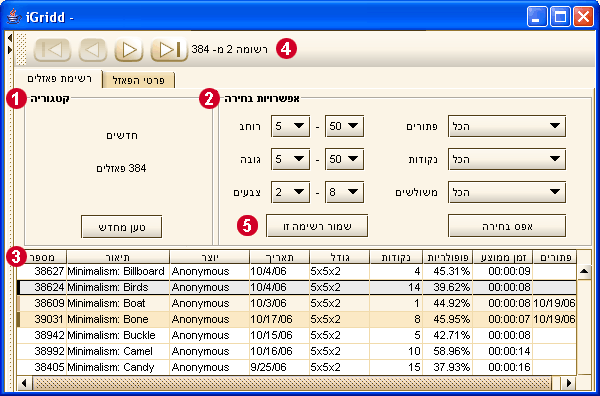Click the שמור רשימה זו button
Viewport: 600px width, 396px height.
pos(317,226)
